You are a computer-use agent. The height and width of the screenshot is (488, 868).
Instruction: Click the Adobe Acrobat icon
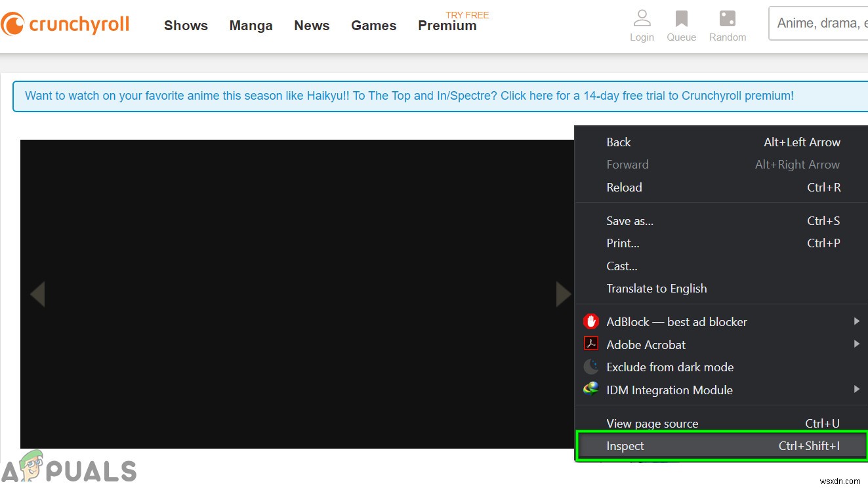click(591, 344)
